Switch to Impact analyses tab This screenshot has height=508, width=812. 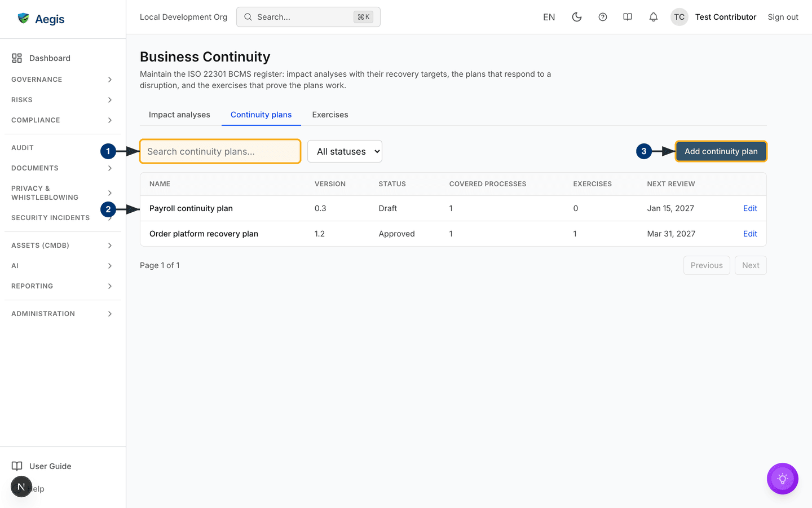tap(179, 115)
